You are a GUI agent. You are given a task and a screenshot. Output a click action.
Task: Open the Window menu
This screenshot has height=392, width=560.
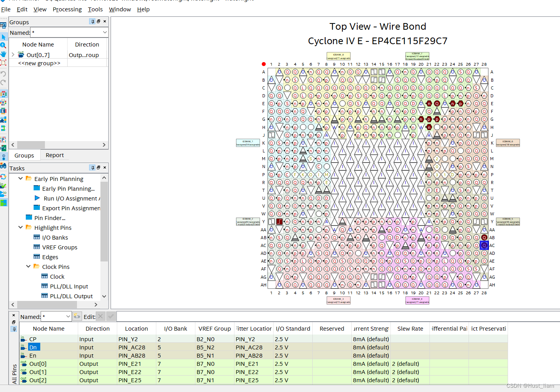point(120,9)
